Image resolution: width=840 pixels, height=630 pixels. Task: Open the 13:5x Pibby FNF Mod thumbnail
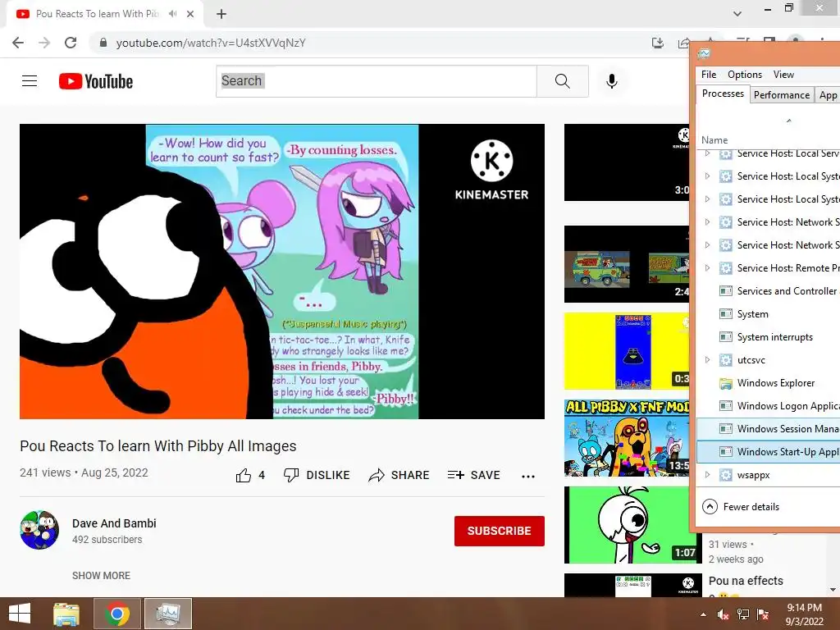click(627, 438)
